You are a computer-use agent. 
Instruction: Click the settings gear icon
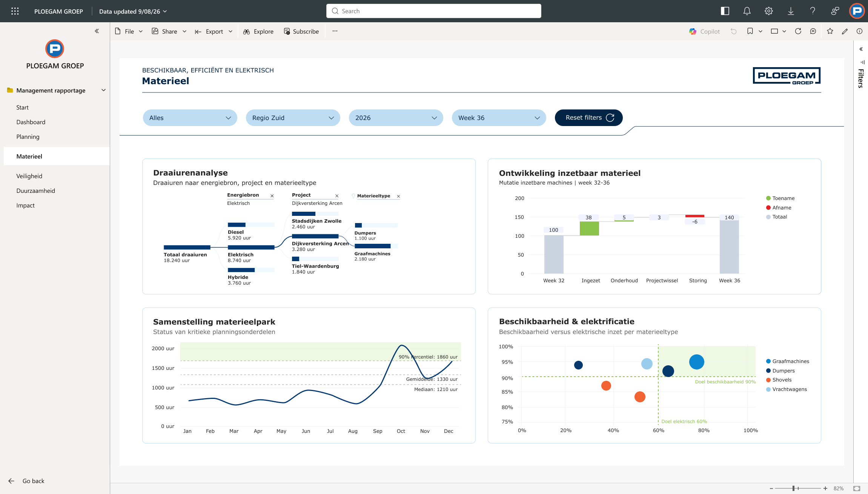(769, 11)
